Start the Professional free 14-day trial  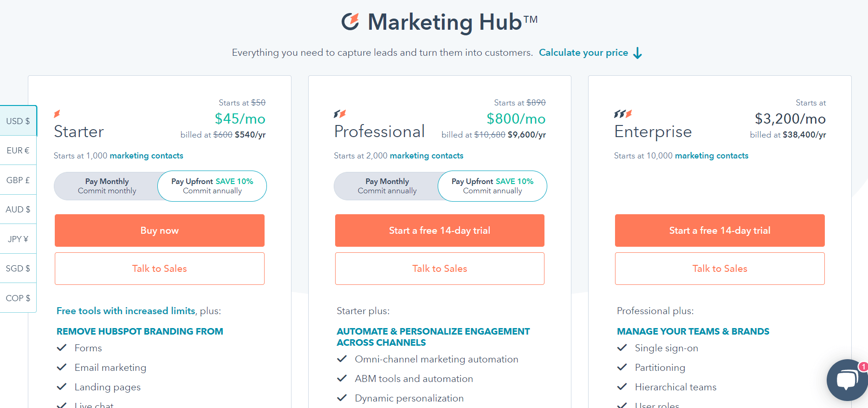click(440, 230)
